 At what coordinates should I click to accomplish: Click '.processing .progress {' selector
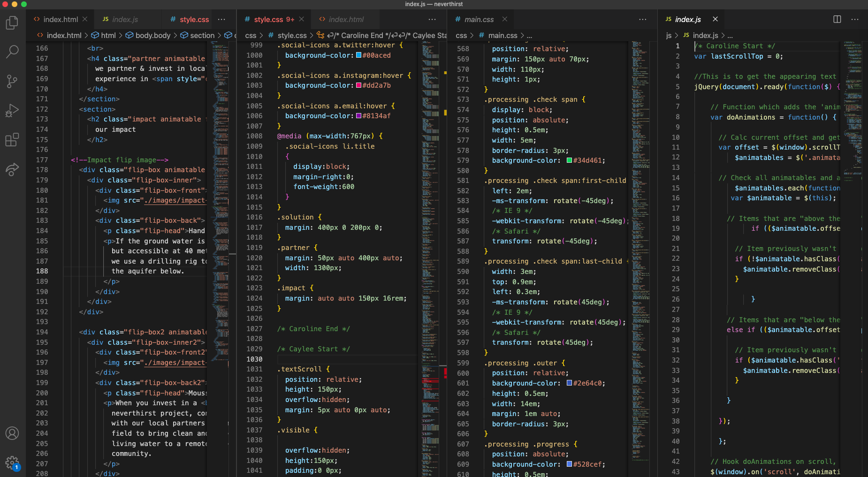pyautogui.click(x=531, y=444)
